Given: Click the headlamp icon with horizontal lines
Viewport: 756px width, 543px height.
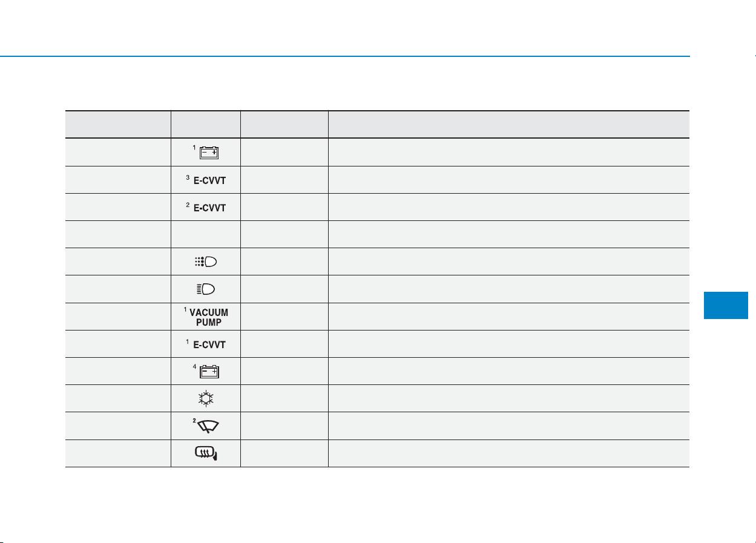Looking at the screenshot, I should coord(206,289).
